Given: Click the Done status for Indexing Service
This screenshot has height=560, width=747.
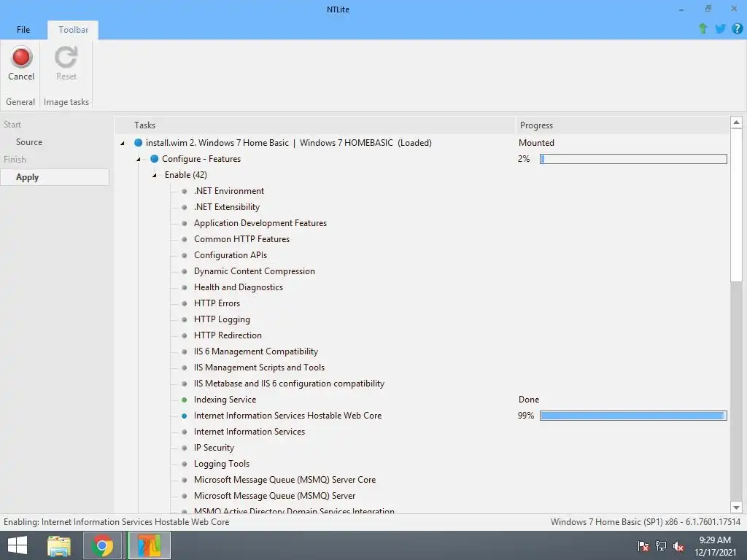Looking at the screenshot, I should (x=529, y=400).
